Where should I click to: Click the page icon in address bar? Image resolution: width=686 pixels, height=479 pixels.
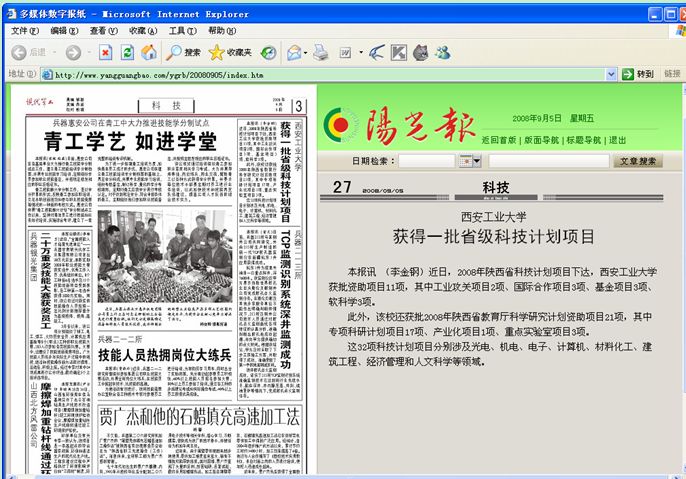point(47,75)
